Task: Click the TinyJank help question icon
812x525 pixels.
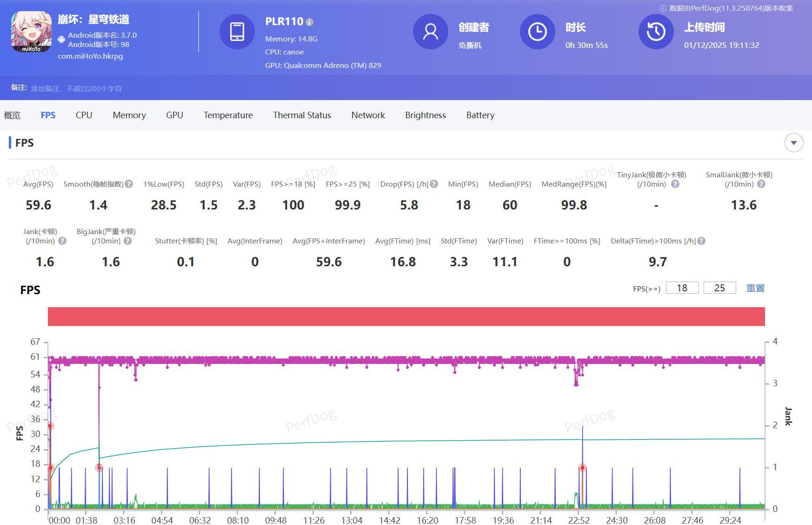Action: pos(675,184)
